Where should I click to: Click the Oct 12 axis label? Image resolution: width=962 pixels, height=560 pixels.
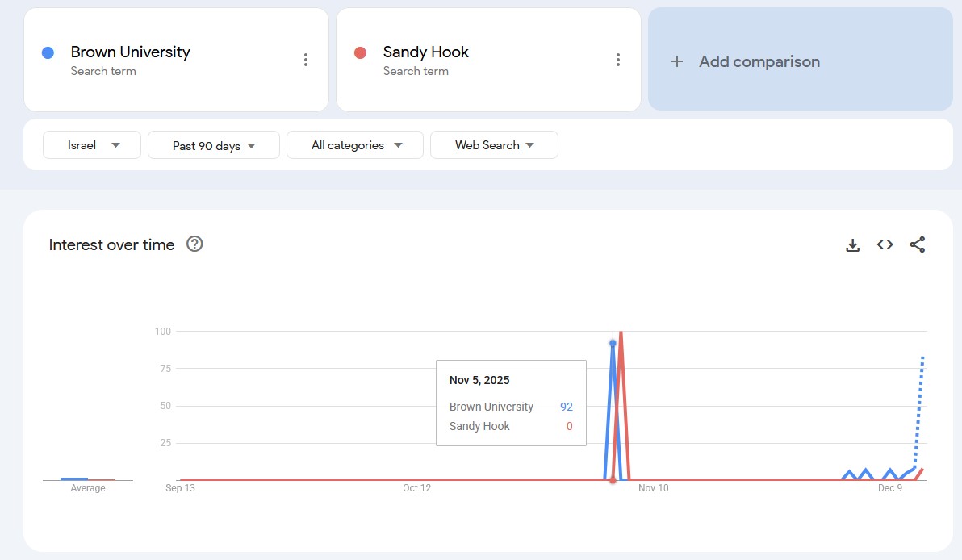[417, 488]
